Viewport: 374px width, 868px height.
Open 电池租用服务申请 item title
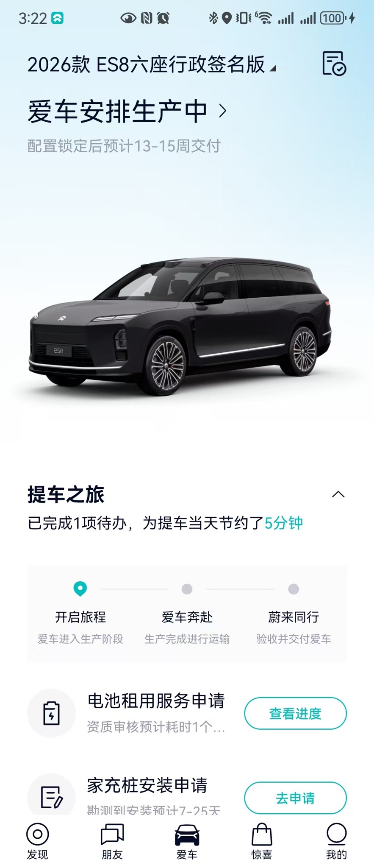pyautogui.click(x=156, y=701)
